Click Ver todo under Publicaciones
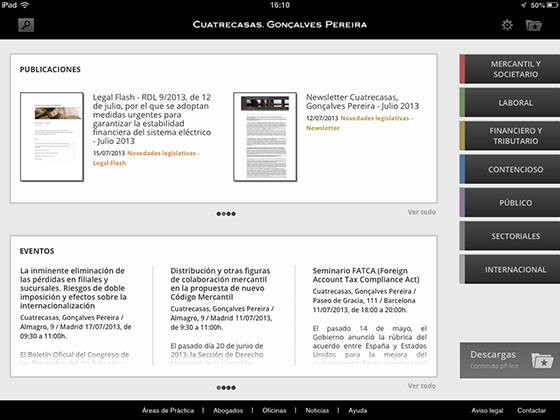The image size is (560, 420). tap(422, 212)
